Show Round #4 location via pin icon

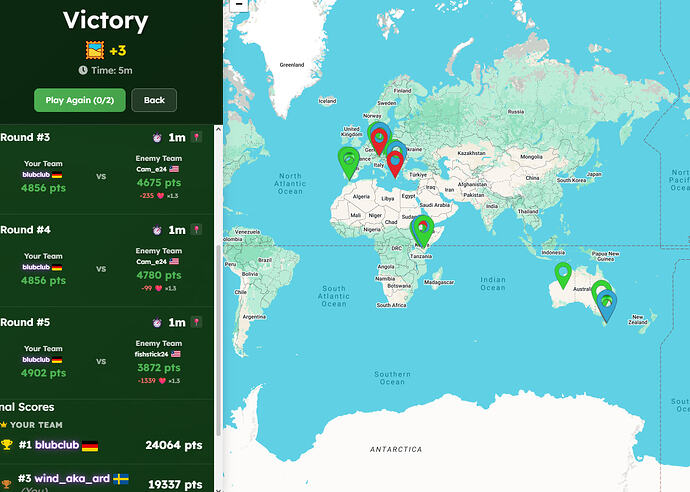pyautogui.click(x=197, y=230)
